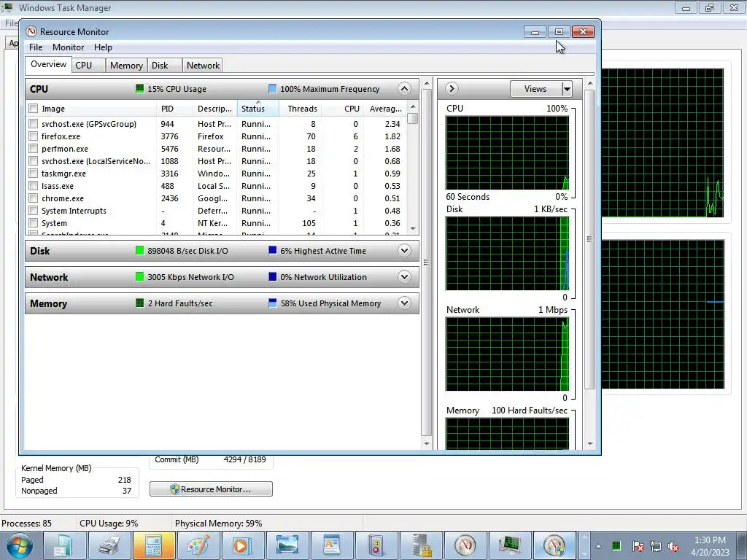Sort by the Status column header
747x560 pixels.
[258, 109]
